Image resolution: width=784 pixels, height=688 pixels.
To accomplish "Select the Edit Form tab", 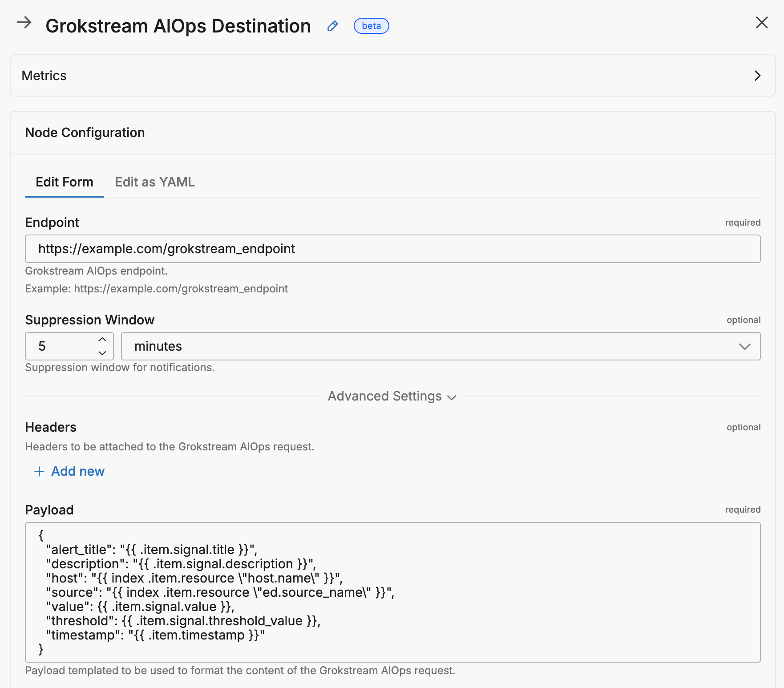I will click(64, 182).
